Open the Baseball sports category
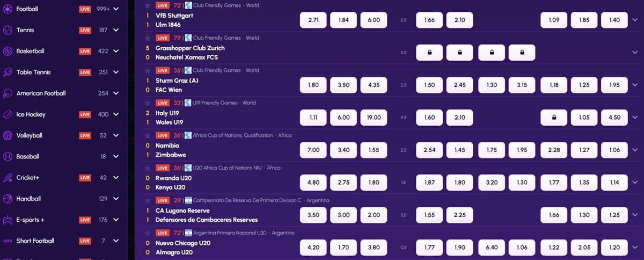The image size is (644, 260). (28, 156)
